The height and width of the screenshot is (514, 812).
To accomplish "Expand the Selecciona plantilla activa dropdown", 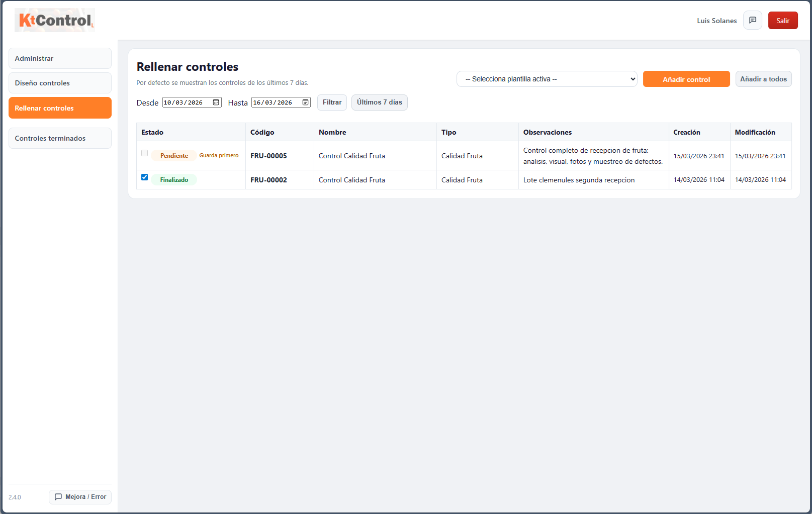I will pos(547,79).
